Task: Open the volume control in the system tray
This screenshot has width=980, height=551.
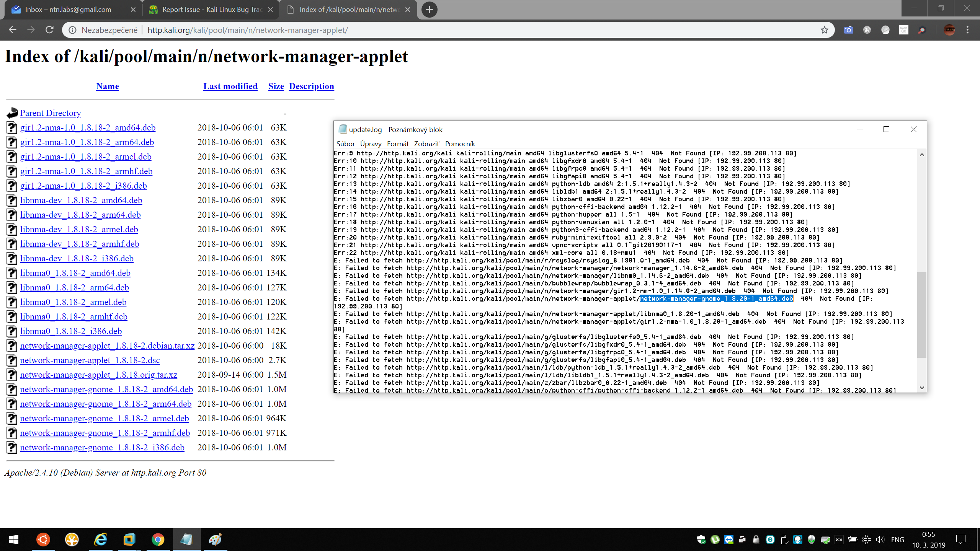Action: coord(880,540)
